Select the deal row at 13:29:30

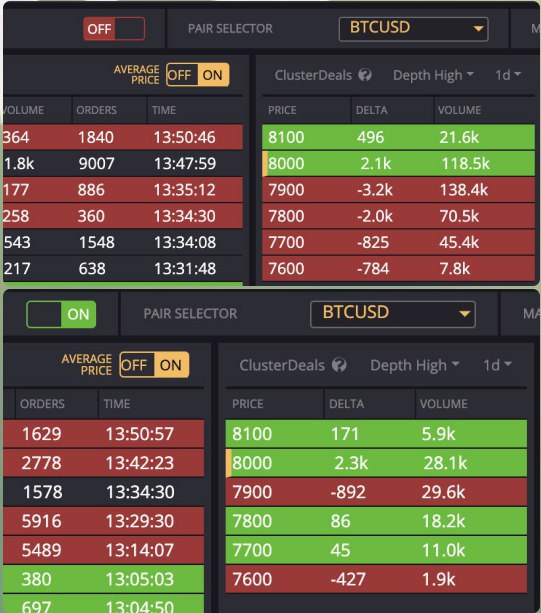pos(104,521)
